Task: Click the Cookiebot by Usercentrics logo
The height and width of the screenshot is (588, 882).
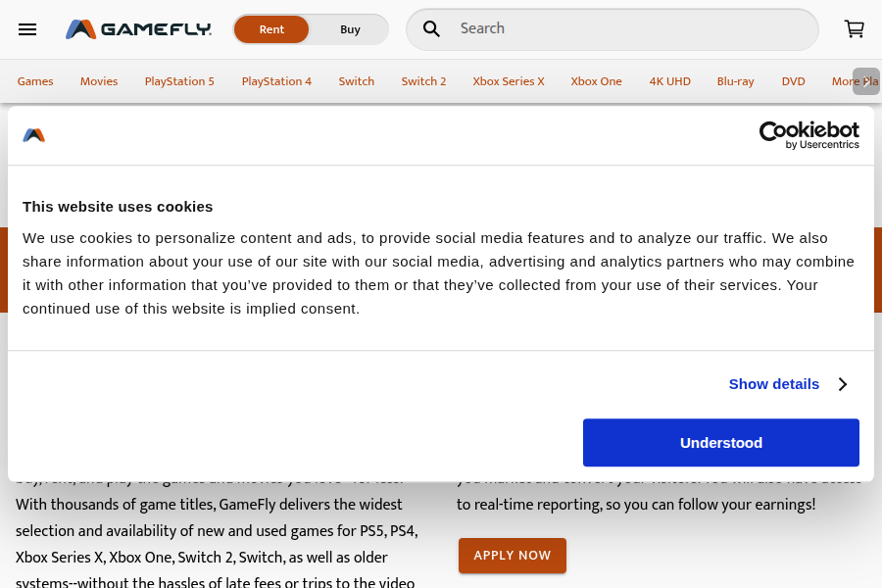Action: [808, 135]
